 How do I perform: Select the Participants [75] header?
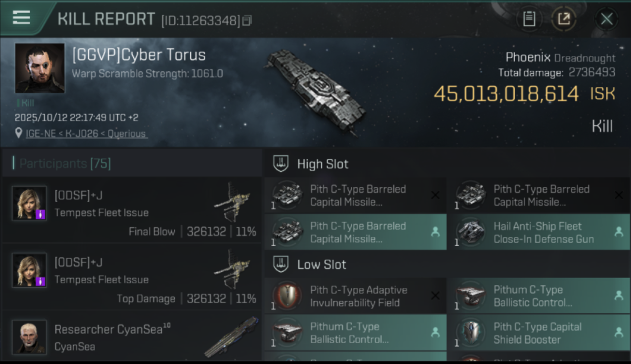click(x=65, y=164)
